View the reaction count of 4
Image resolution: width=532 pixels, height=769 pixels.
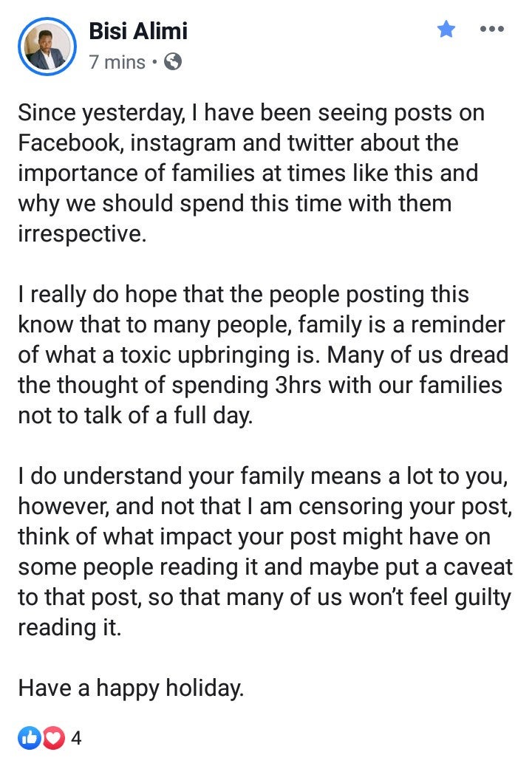[x=76, y=738]
